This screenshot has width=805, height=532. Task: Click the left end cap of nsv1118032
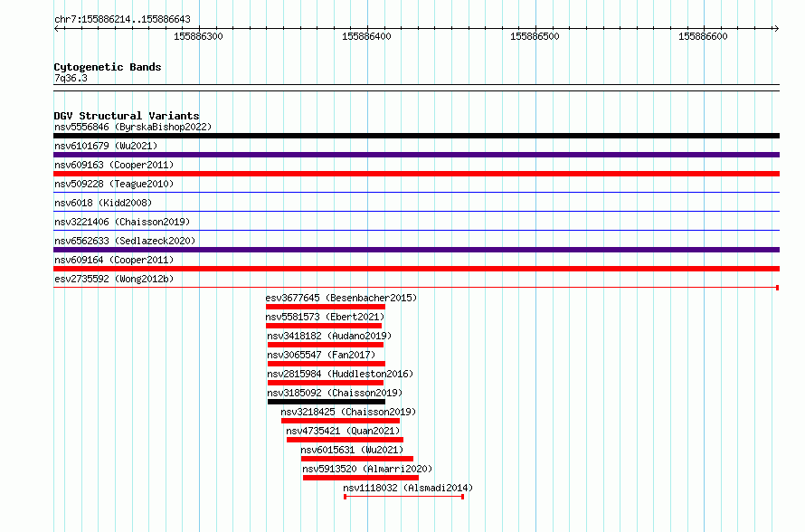345,497
